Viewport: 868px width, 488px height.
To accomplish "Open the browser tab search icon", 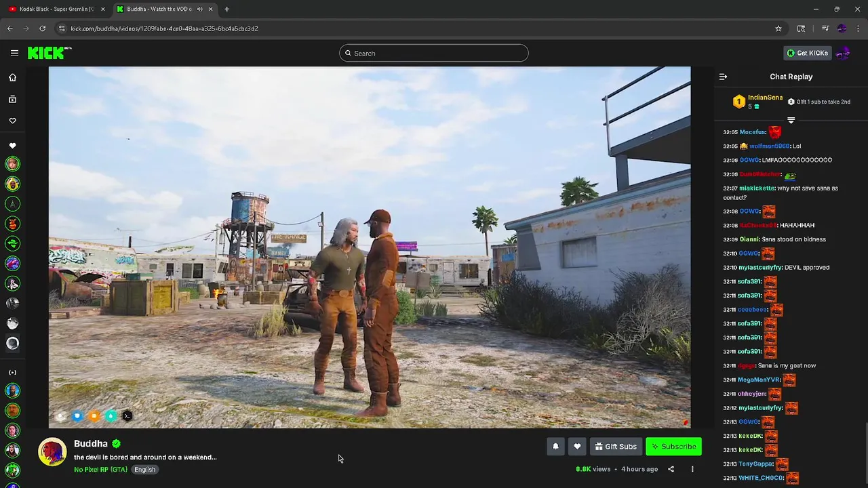I will [801, 28].
